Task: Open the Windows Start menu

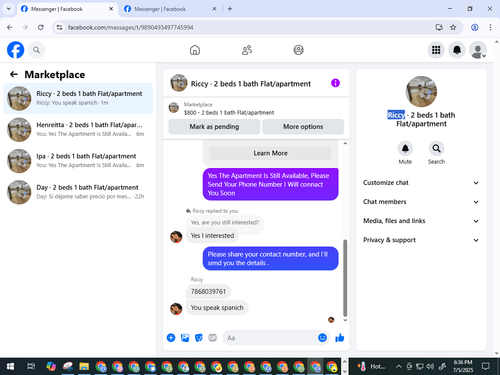Action: [x=10, y=367]
